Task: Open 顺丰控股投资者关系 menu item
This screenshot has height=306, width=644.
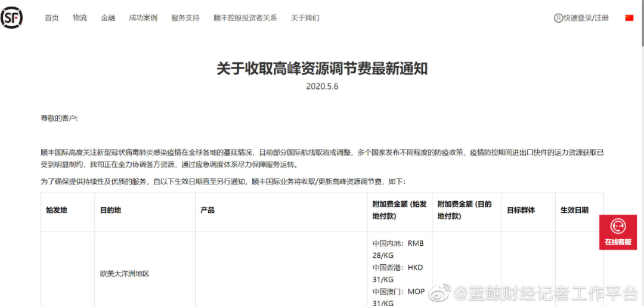Action: coord(245,18)
